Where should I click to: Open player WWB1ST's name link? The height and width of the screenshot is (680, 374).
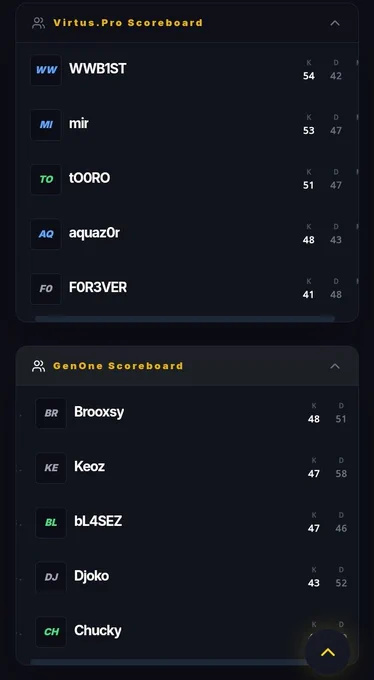click(x=98, y=69)
